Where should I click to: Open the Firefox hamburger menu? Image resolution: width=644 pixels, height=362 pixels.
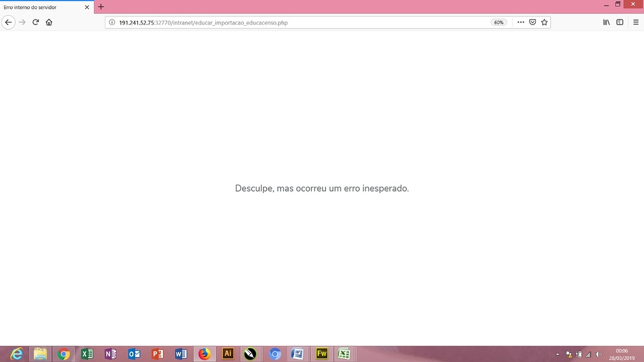coord(636,22)
